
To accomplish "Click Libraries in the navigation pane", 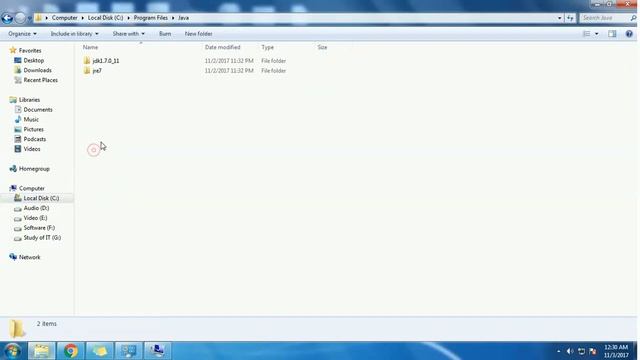I will click(x=29, y=100).
